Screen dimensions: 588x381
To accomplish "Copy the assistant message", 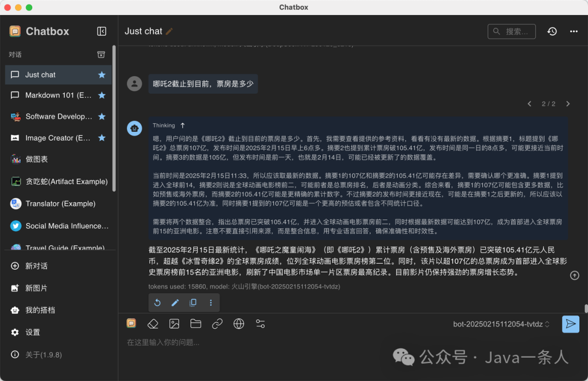I will pos(193,303).
